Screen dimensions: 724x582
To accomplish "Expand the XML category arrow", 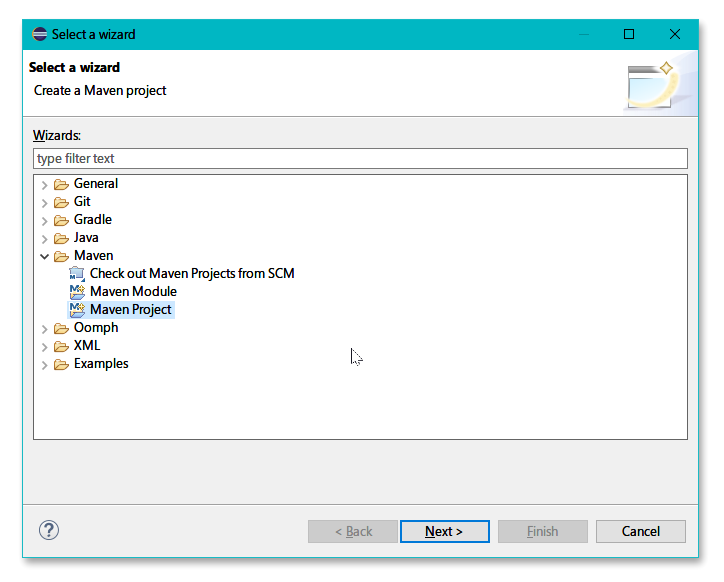I will [x=44, y=347].
